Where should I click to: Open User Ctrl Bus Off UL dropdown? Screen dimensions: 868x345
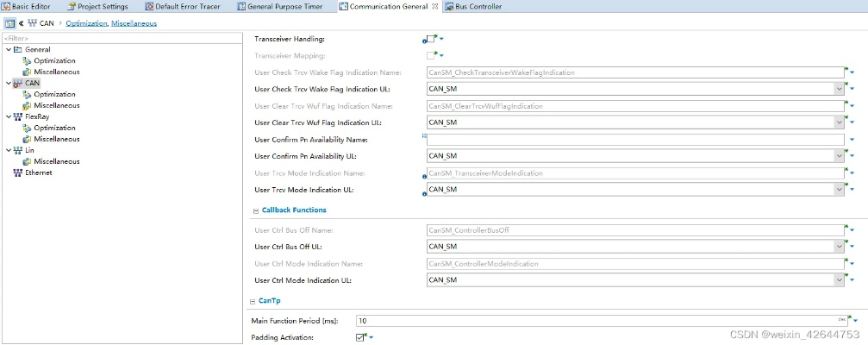(x=838, y=247)
